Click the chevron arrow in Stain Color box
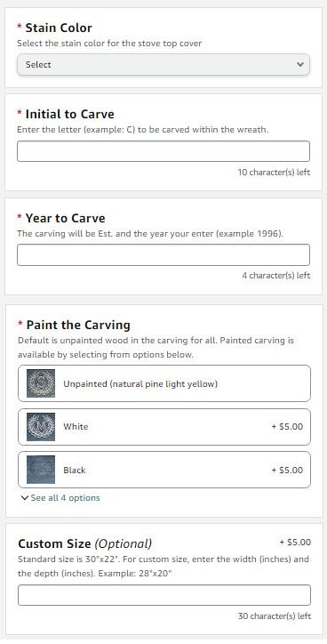Image resolution: width=327 pixels, height=644 pixels. (x=300, y=64)
